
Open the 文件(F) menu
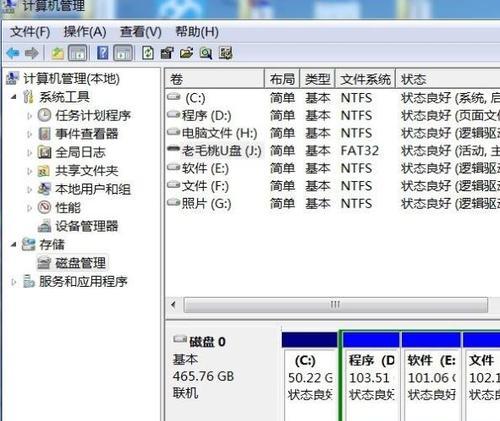(x=30, y=32)
